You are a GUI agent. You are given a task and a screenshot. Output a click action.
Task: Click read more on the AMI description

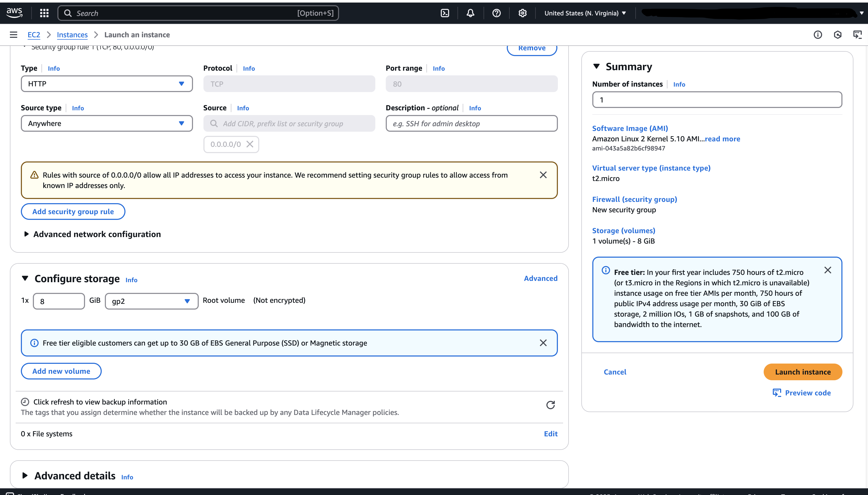coord(722,139)
